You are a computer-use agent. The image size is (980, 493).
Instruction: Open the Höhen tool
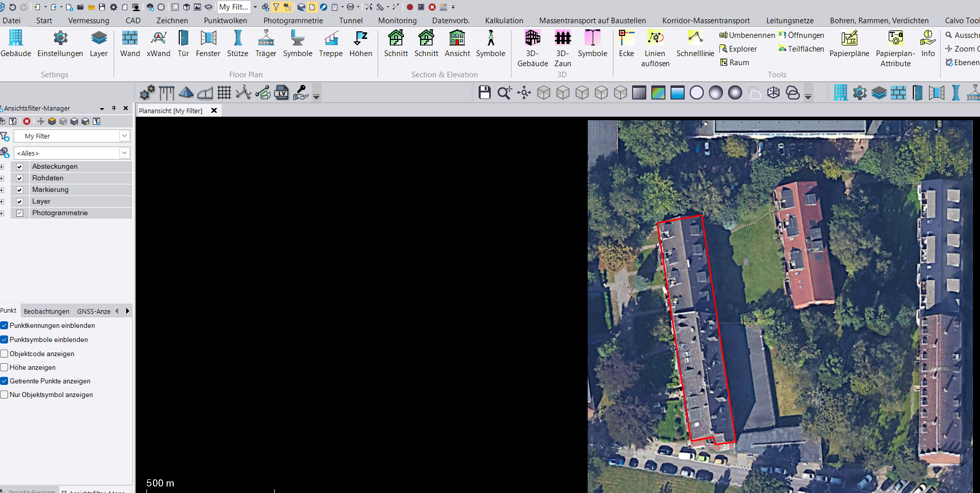(360, 43)
